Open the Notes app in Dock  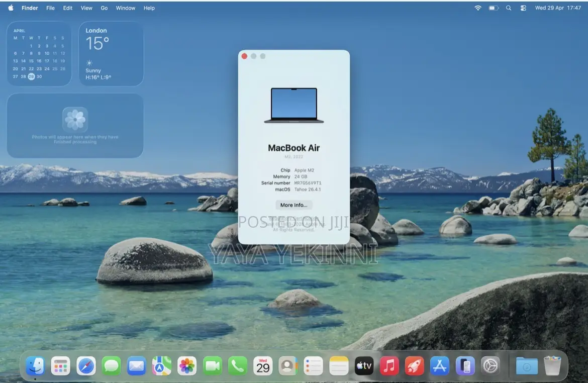coord(339,366)
